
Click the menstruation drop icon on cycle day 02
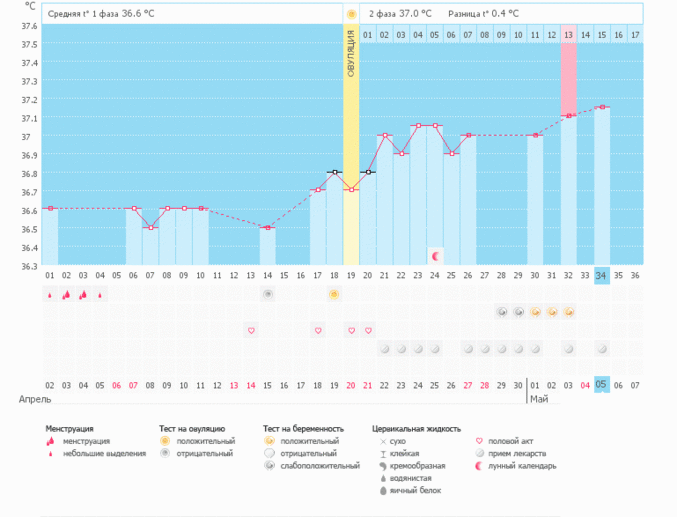pyautogui.click(x=66, y=294)
